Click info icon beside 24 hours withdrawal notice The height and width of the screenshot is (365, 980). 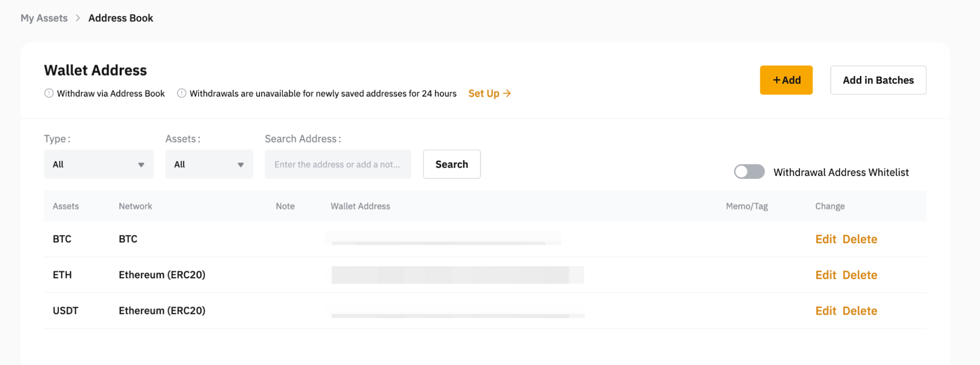tap(181, 93)
